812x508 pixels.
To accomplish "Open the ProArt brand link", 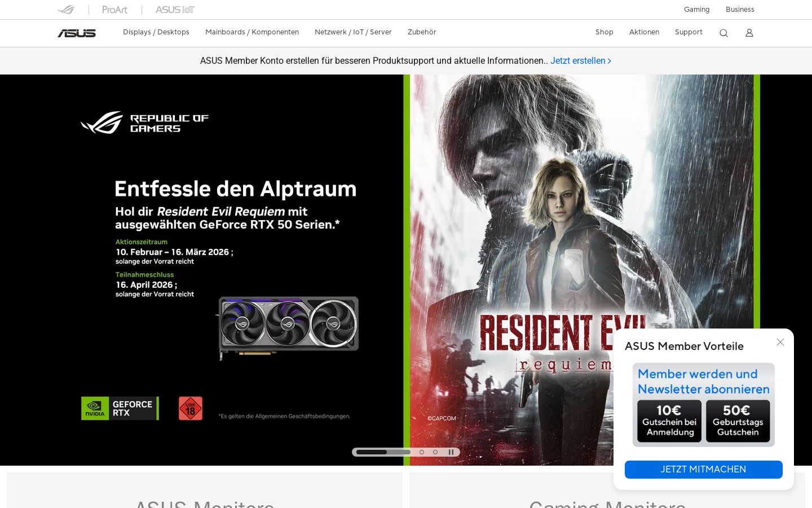I will 114,10.
